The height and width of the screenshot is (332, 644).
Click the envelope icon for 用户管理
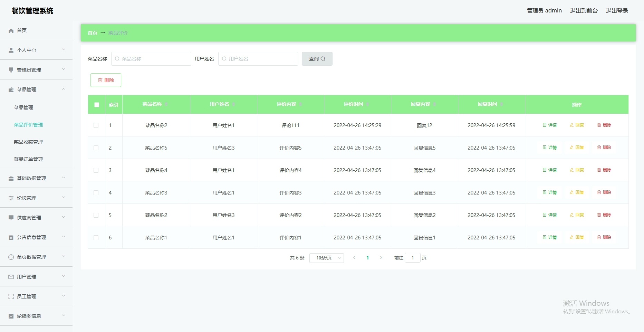click(11, 277)
